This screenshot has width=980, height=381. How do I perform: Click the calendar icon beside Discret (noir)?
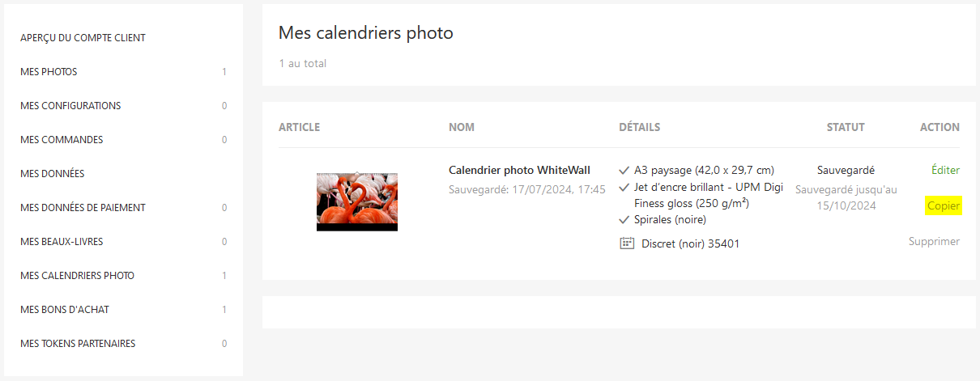click(x=626, y=243)
